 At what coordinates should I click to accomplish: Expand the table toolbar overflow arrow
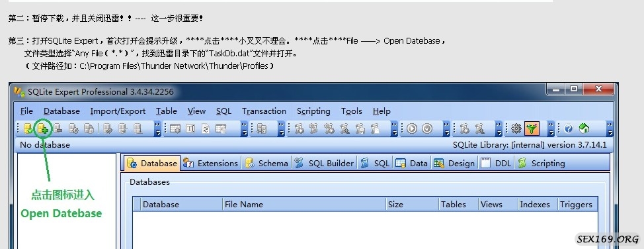pos(244,128)
